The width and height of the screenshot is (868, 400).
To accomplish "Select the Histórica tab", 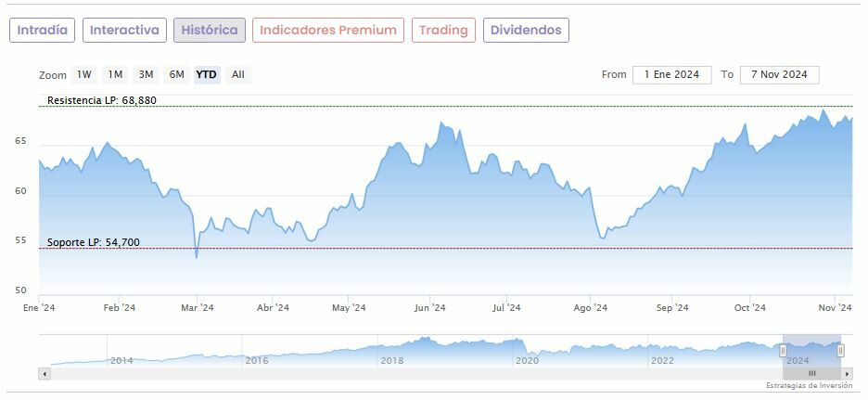I will coord(210,30).
